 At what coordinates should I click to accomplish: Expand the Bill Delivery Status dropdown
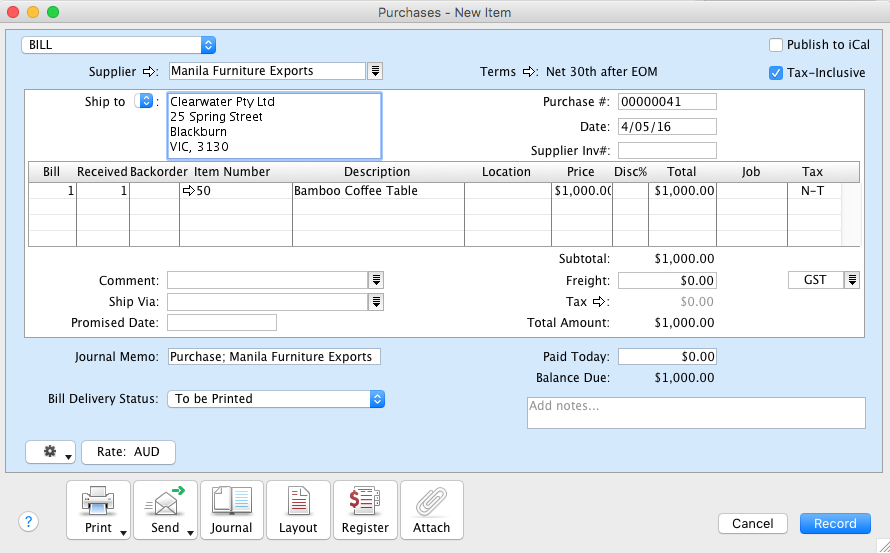pyautogui.click(x=377, y=399)
